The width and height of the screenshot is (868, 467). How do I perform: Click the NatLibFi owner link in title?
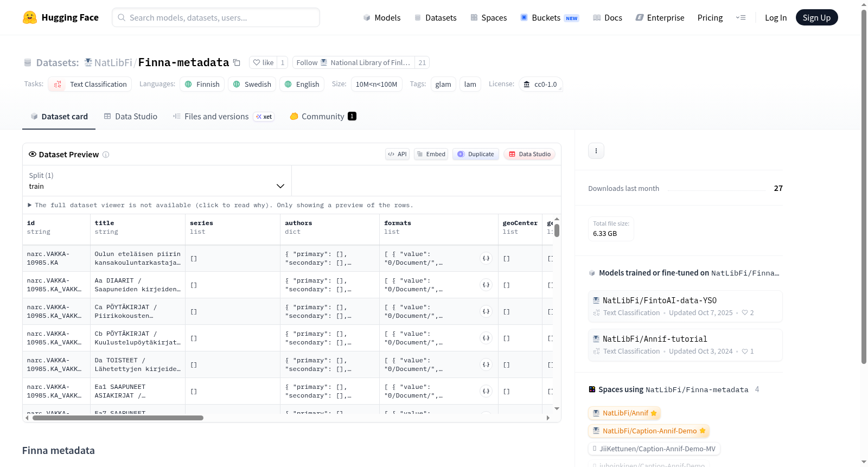[x=113, y=62]
